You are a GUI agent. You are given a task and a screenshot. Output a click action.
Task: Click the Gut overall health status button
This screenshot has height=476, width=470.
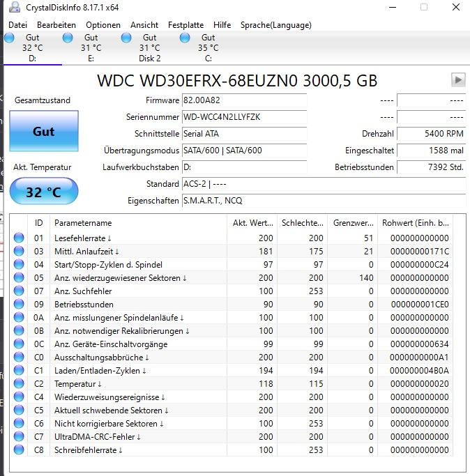[44, 131]
